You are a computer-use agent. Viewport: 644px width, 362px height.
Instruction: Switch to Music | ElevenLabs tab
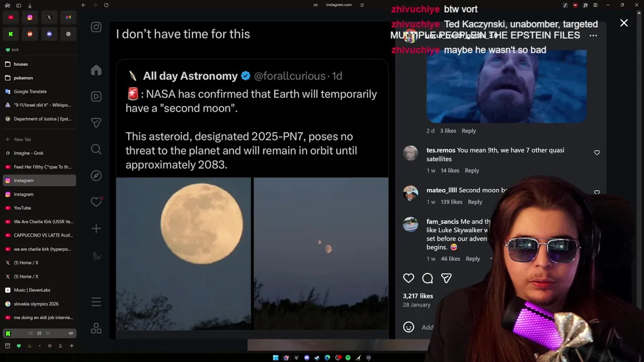(x=39, y=290)
